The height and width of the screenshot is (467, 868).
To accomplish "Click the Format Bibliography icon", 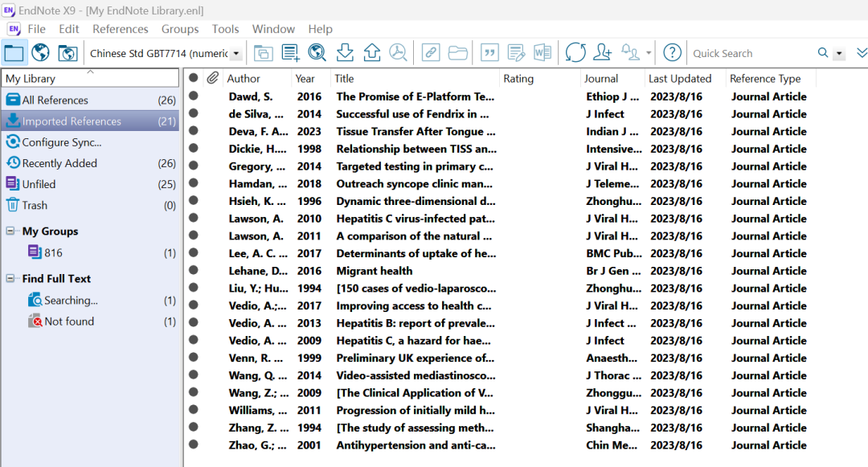I will tap(516, 53).
